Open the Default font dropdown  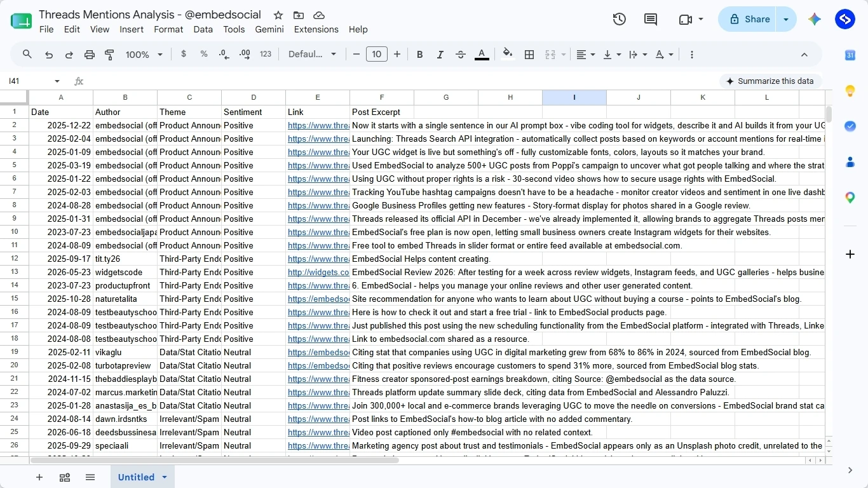tap(312, 55)
